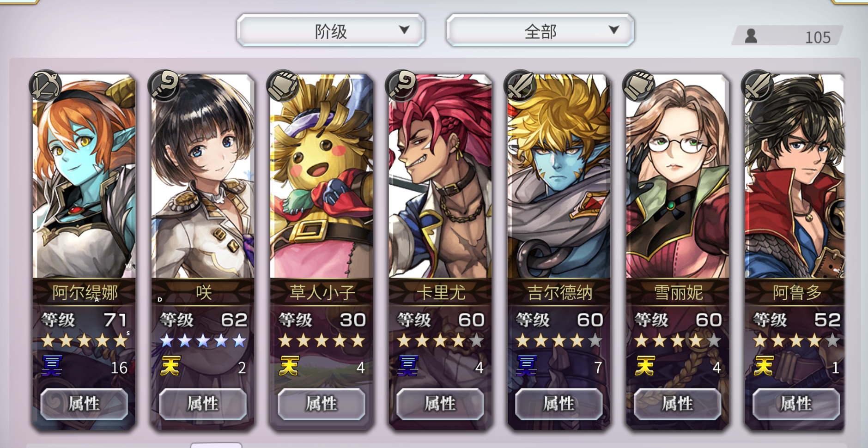This screenshot has width=868, height=448.
Task: Open 属性 for 卡里尤
Action: [440, 404]
